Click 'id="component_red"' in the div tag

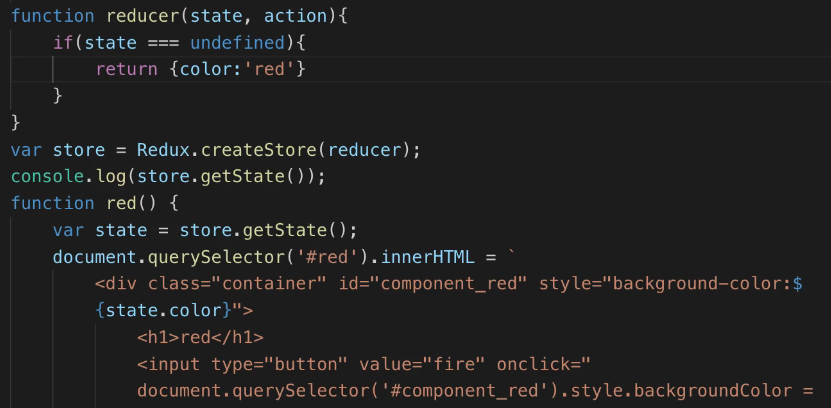pos(432,284)
